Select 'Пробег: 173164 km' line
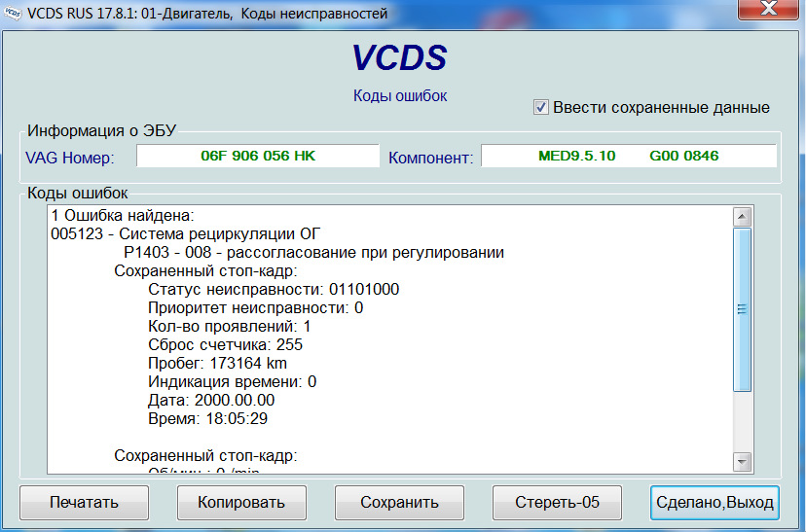 point(217,364)
